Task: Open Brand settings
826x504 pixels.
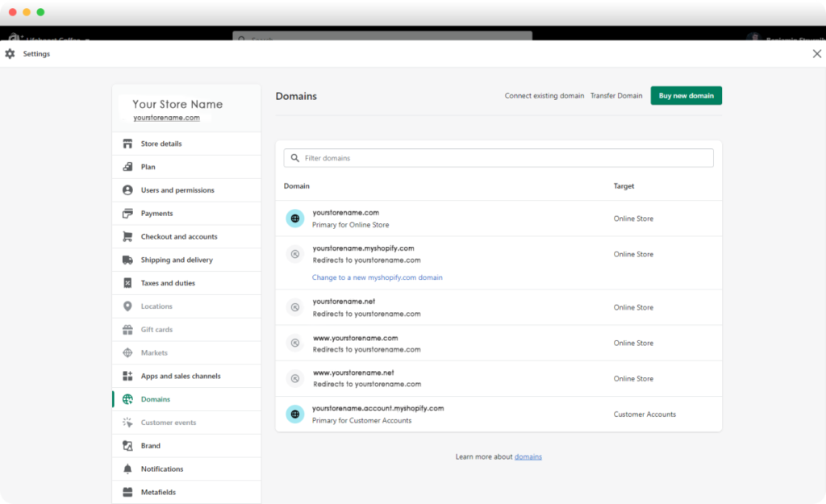Action: click(x=186, y=446)
